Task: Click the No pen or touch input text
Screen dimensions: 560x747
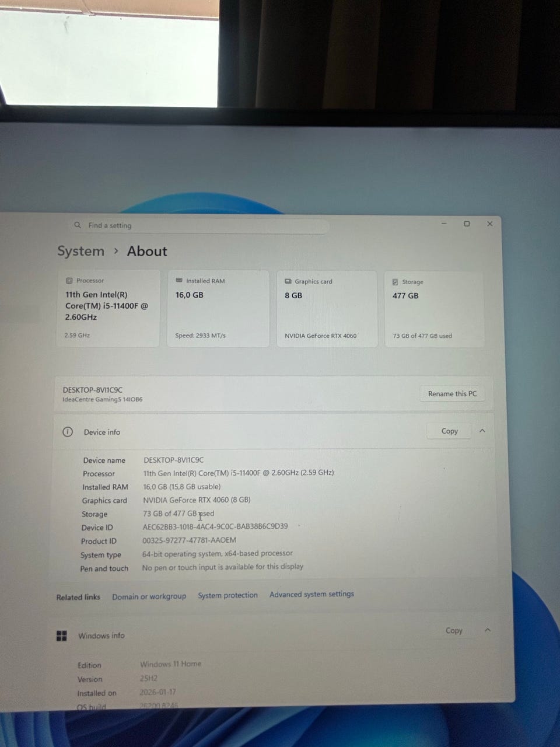Action: (x=223, y=567)
